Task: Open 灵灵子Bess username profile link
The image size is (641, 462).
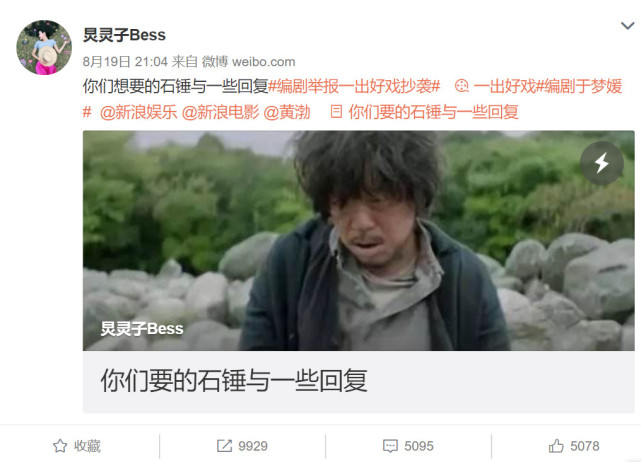Action: 124,35
